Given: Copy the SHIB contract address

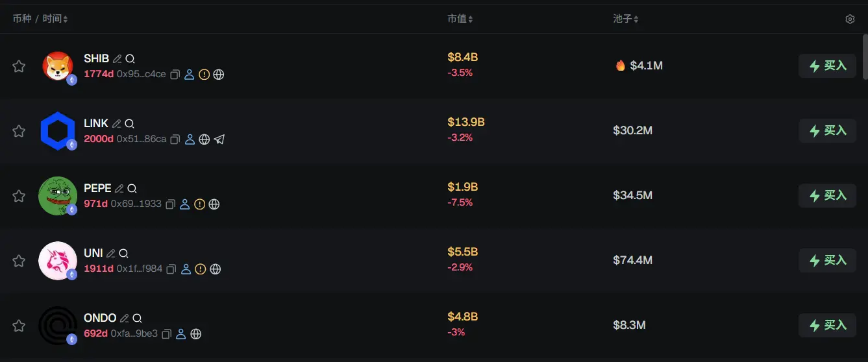Looking at the screenshot, I should click(175, 75).
